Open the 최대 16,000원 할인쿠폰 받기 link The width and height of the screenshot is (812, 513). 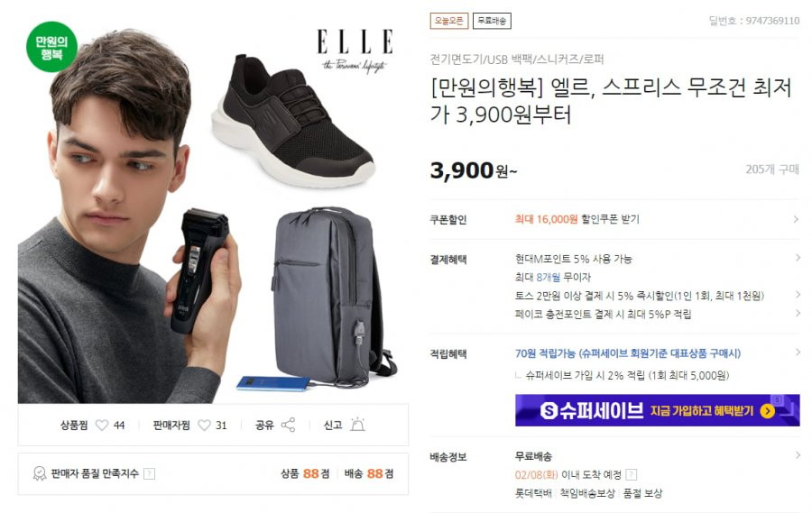(577, 219)
